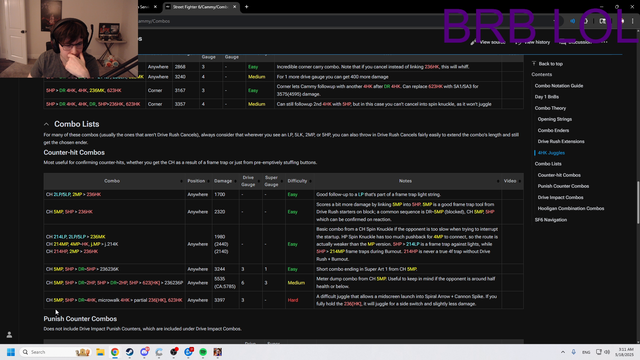The height and width of the screenshot is (360, 640).
Task: Sort the table by Position column
Action: point(198,181)
